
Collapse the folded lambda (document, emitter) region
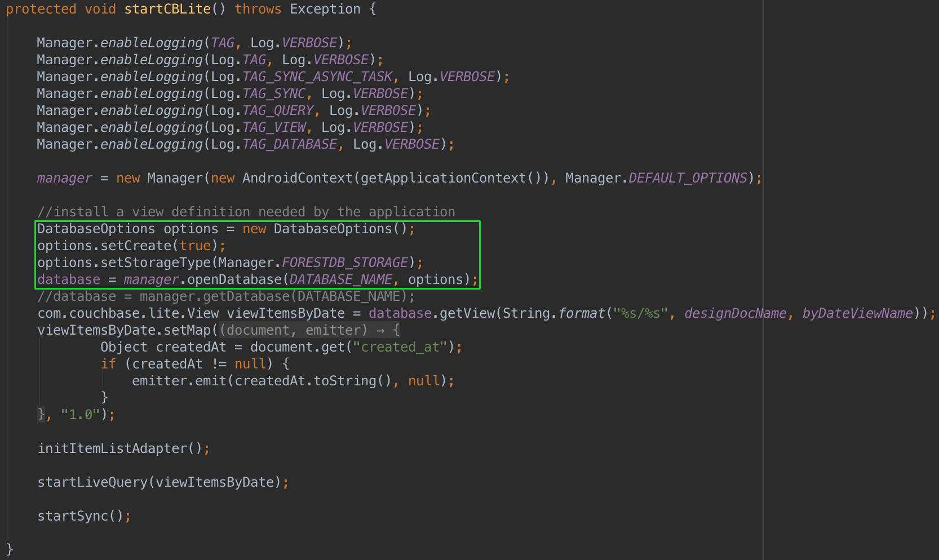(309, 330)
